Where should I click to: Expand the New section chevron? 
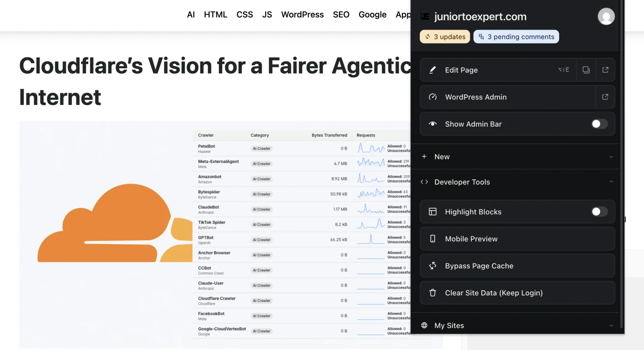pos(611,157)
